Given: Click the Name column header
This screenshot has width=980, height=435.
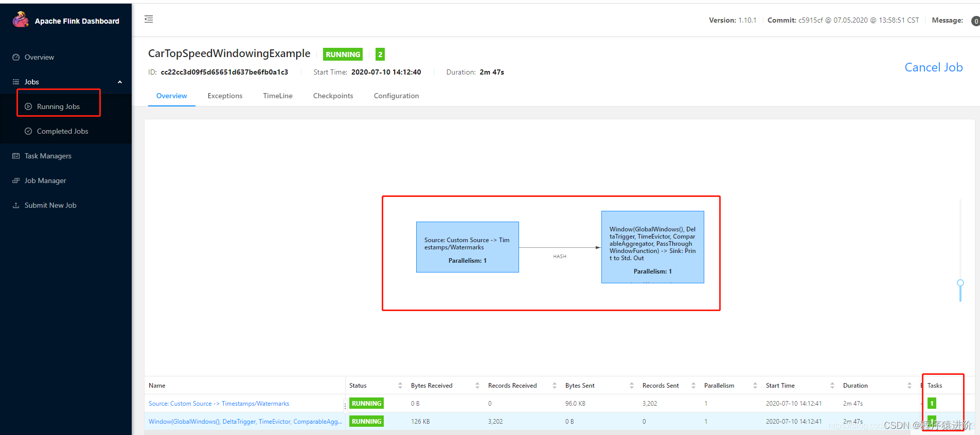Looking at the screenshot, I should coord(157,386).
